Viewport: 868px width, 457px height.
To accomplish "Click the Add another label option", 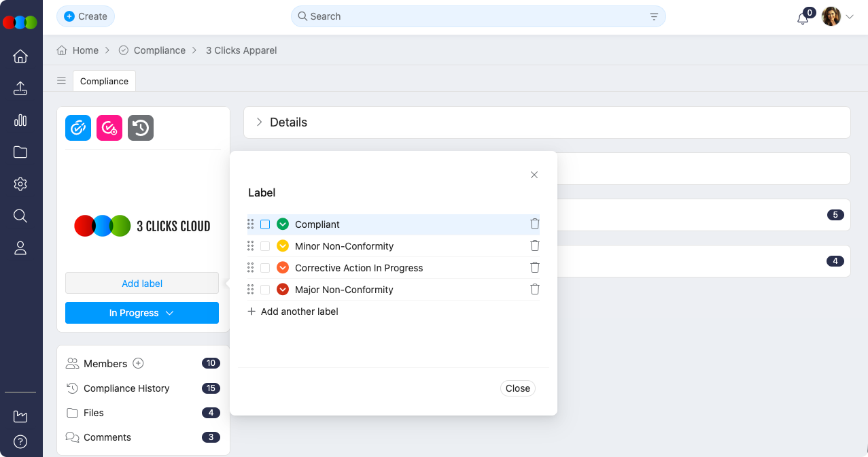I will point(292,311).
